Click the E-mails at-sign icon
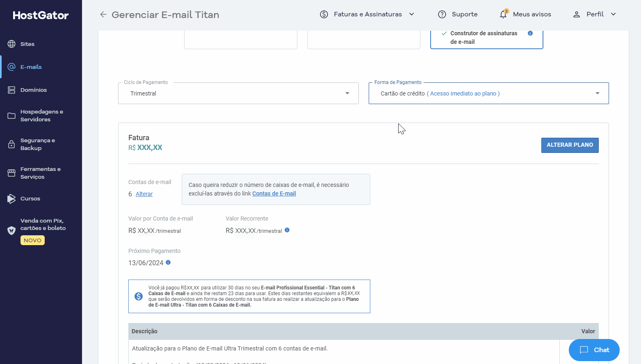 coord(11,67)
